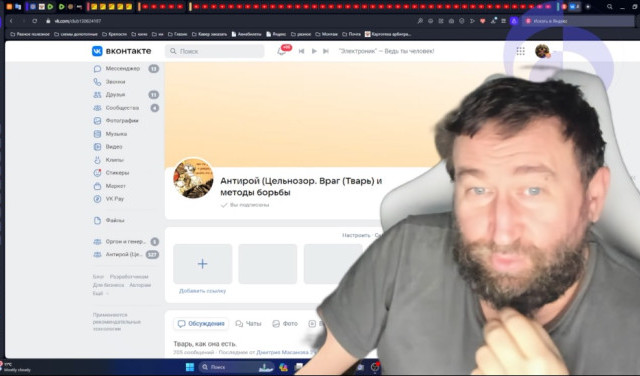Open Messenger from the VK sidebar

[x=122, y=69]
